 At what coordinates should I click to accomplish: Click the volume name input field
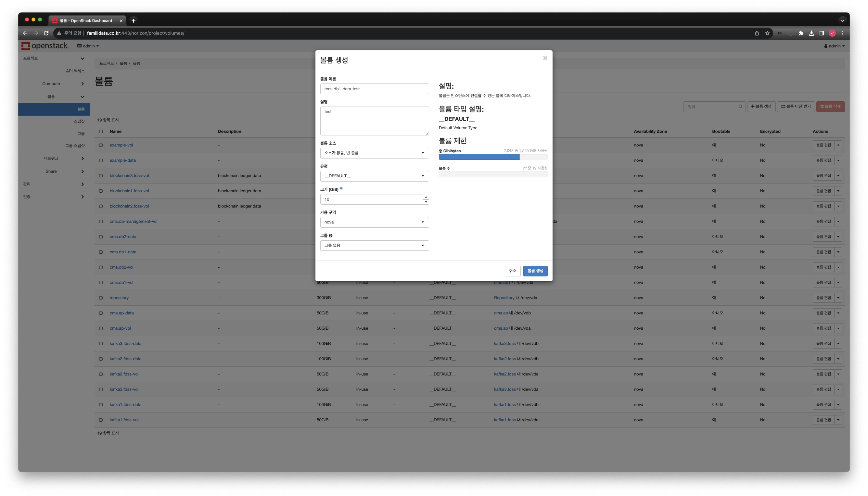click(x=374, y=89)
